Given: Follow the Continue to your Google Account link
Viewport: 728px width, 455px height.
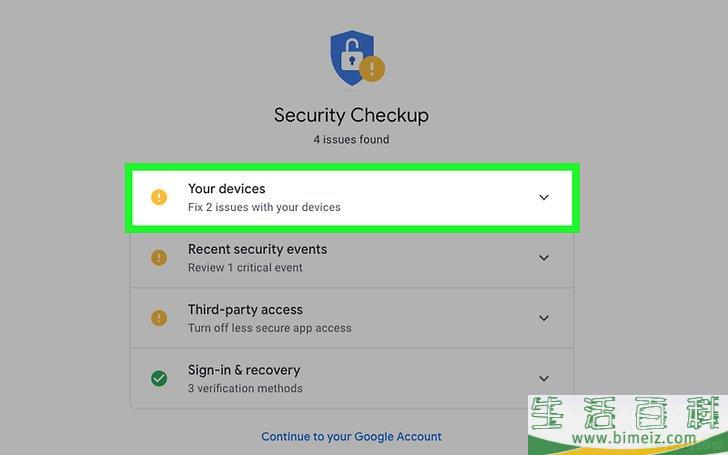Looking at the screenshot, I should [351, 437].
